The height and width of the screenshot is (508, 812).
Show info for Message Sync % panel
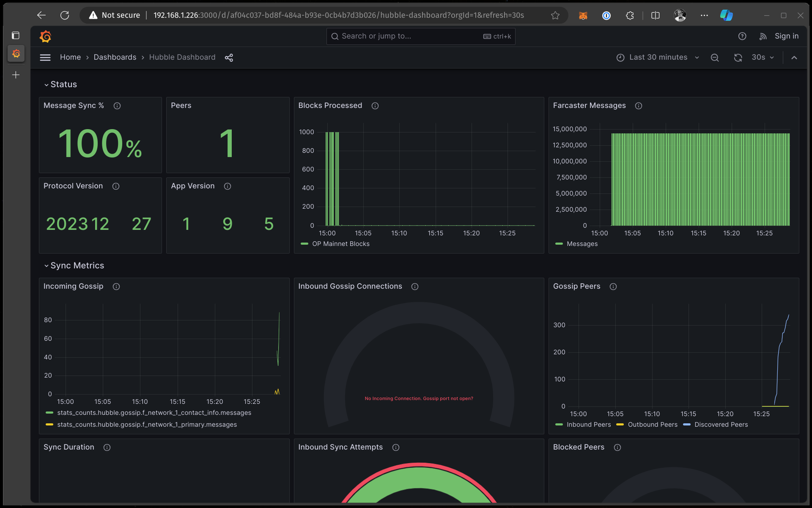coord(117,106)
